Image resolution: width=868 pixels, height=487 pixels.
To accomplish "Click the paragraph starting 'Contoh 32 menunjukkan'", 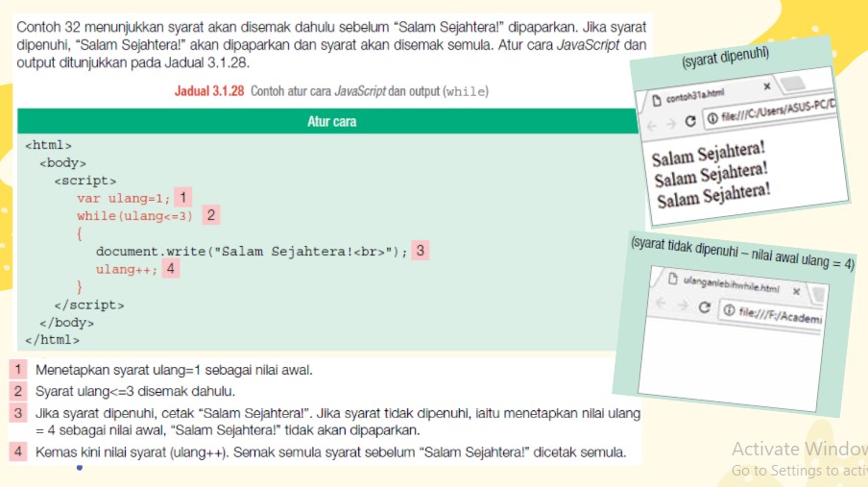I will point(331,45).
